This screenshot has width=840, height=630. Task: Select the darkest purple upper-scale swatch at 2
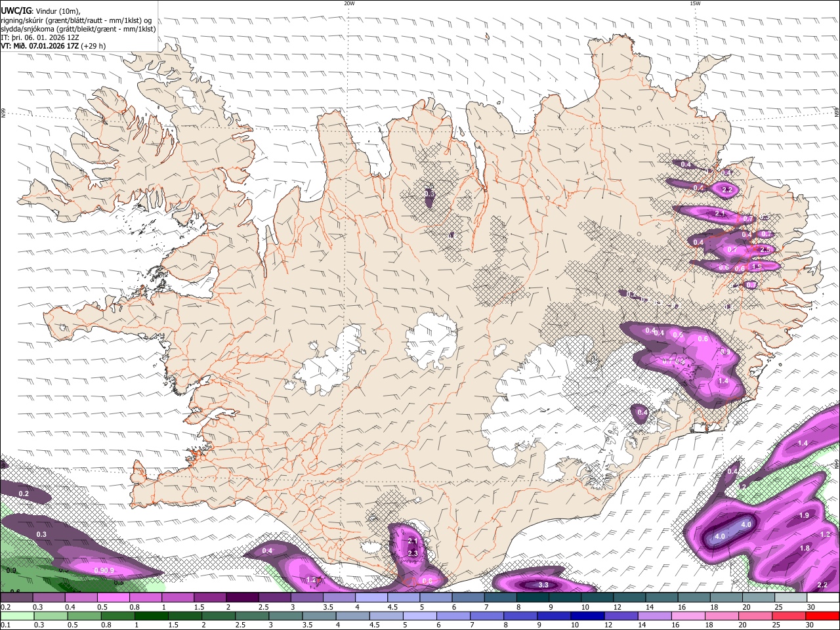[x=242, y=597]
